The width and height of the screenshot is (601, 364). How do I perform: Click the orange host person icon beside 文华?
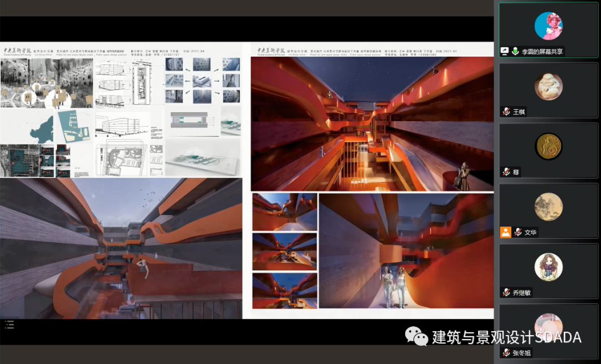(x=505, y=232)
